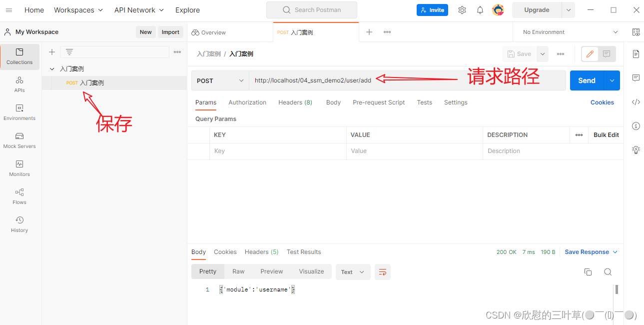
Task: Switch response view to Preview
Action: pyautogui.click(x=272, y=271)
